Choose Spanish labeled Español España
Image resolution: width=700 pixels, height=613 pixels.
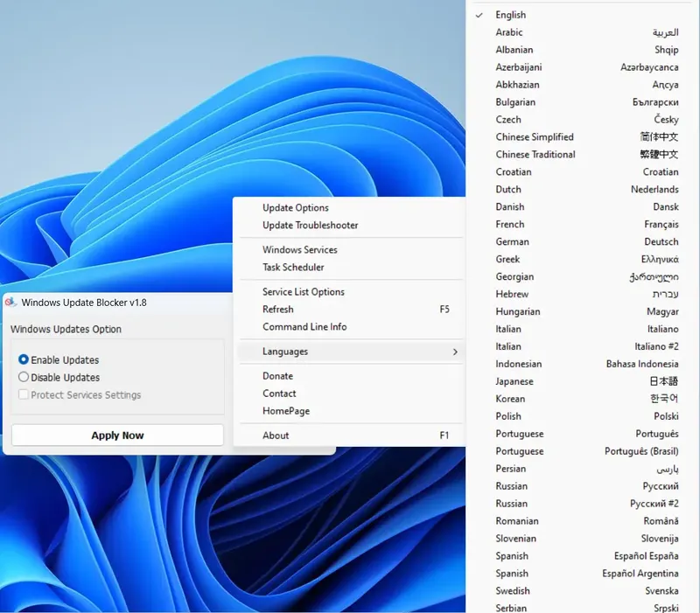583,555
